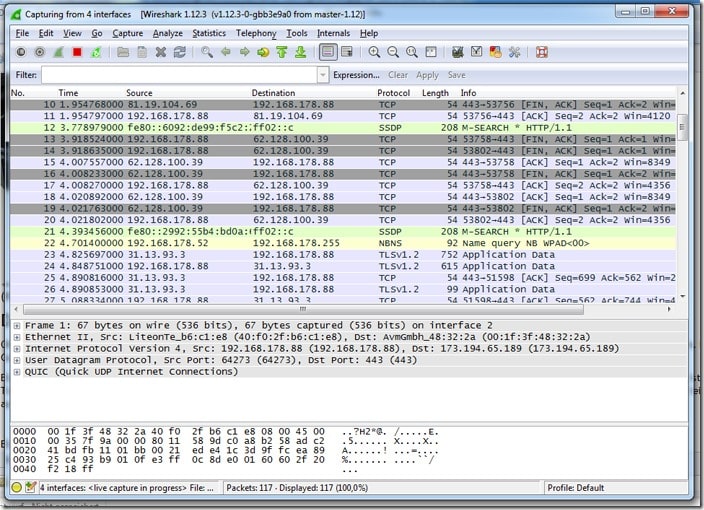Reset zoom to normal size

(412, 52)
